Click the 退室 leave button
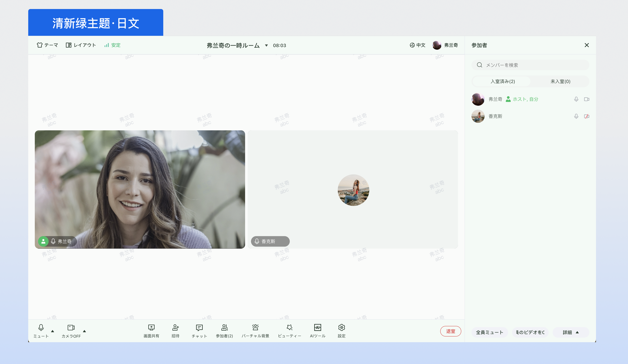Screen dimensions: 628x364 click(x=450, y=331)
